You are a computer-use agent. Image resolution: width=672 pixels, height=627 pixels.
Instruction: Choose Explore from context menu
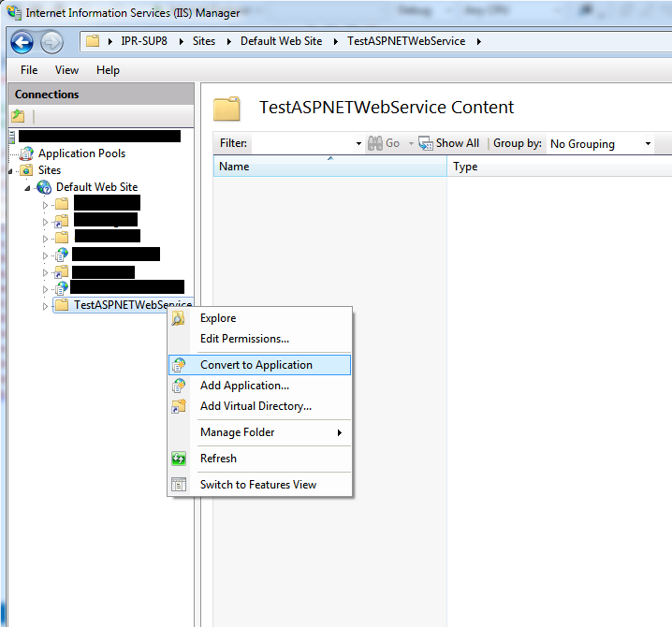(259, 318)
